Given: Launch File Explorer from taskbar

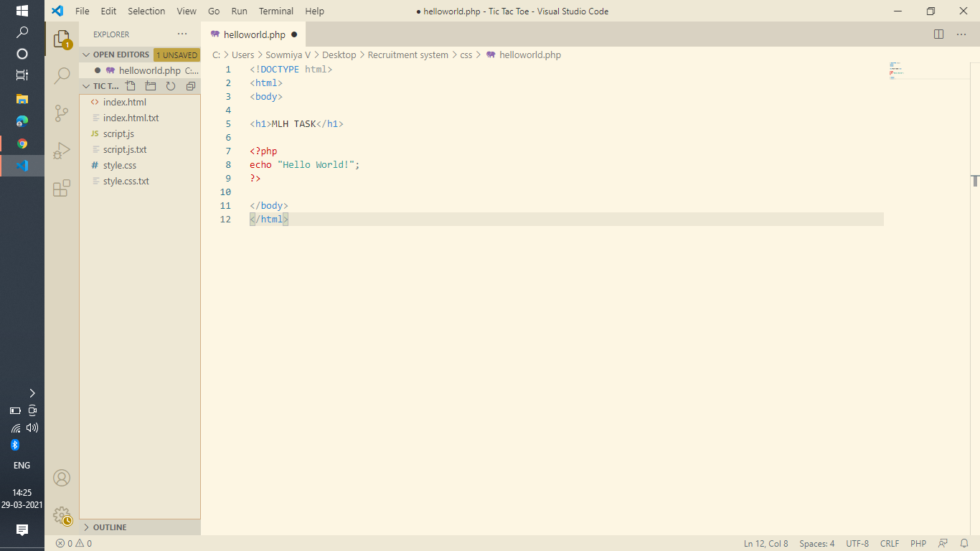Looking at the screenshot, I should (x=22, y=98).
